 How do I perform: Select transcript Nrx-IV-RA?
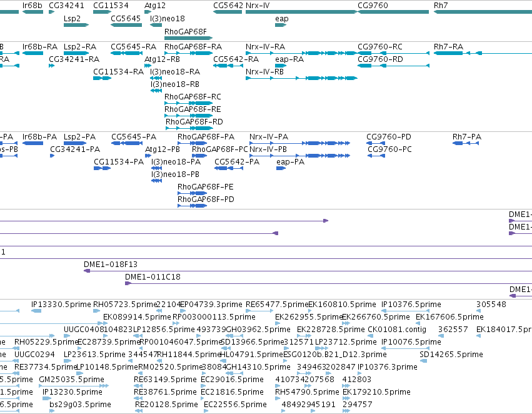pos(265,46)
